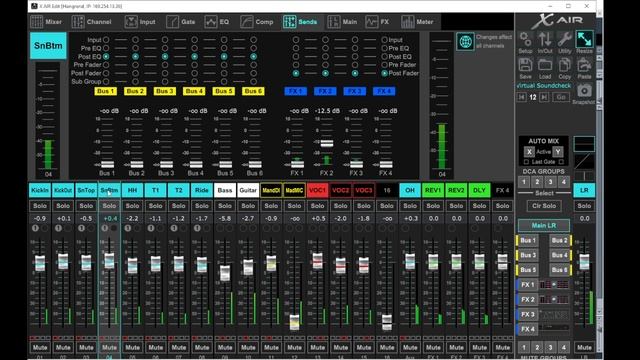
Task: Click the Bus 3 send fader handle
Action: click(166, 164)
